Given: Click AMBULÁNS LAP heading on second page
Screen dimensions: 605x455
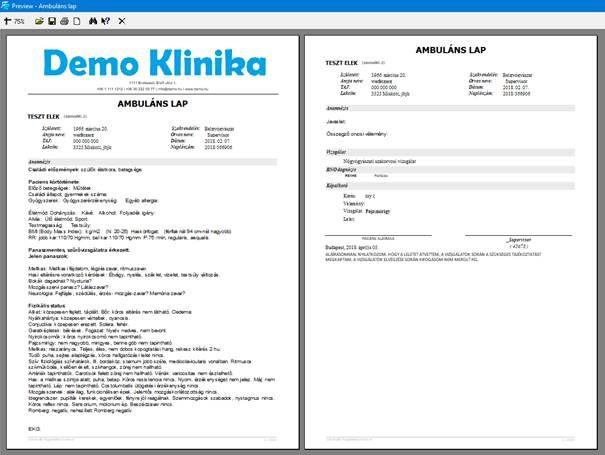Looking at the screenshot, I should tap(450, 50).
